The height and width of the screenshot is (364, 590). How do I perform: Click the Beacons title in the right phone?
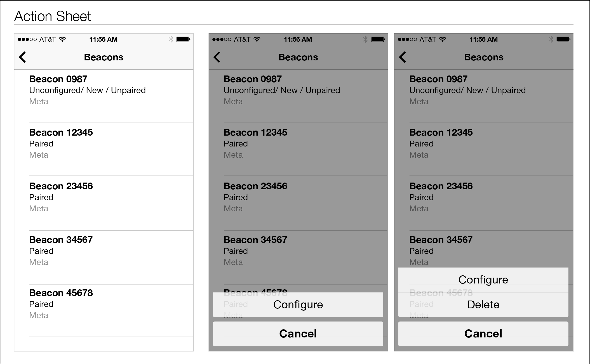pos(484,57)
